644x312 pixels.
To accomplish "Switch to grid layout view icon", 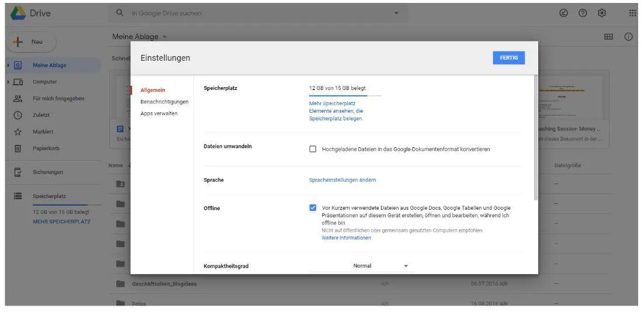I will point(608,37).
